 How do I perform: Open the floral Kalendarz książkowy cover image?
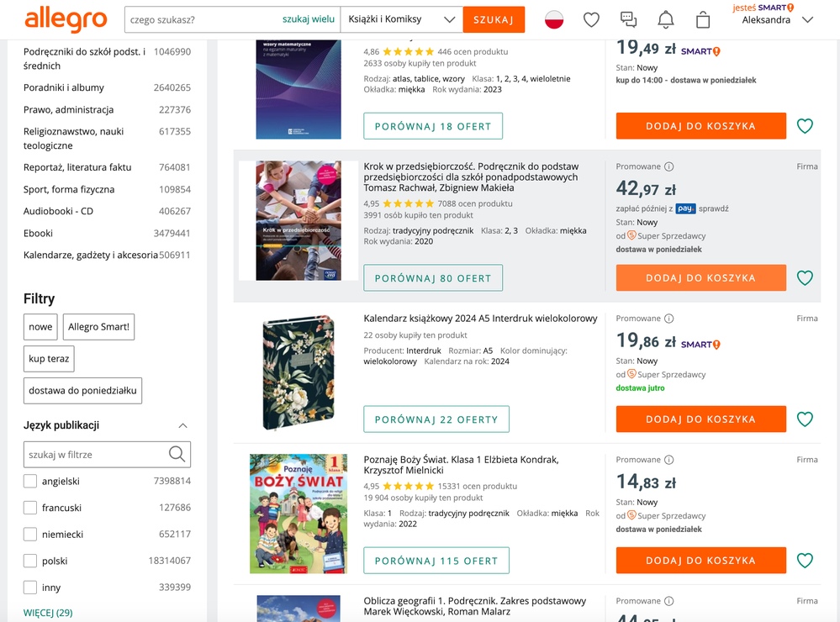[x=298, y=373]
